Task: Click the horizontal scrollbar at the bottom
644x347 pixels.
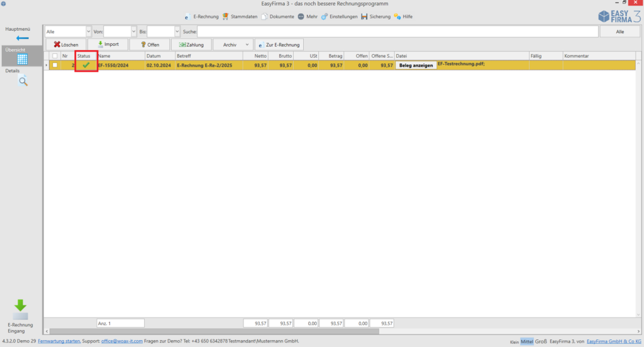Action: pos(214,331)
